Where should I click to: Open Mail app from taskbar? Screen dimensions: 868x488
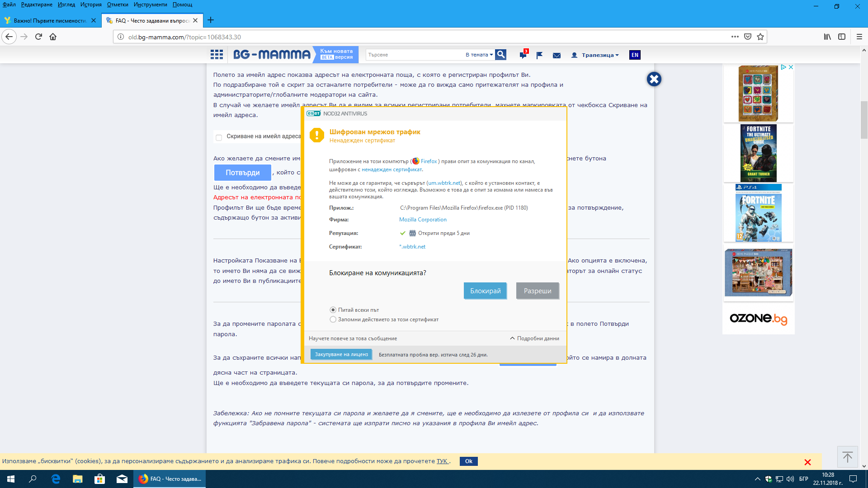(122, 479)
